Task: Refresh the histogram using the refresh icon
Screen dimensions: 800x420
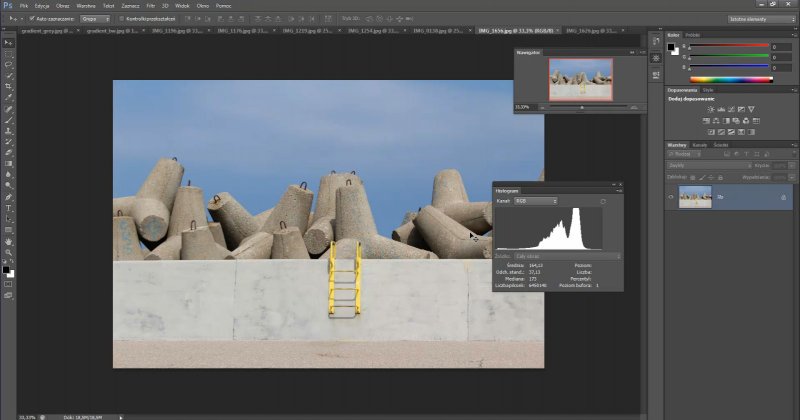Action: click(x=603, y=201)
